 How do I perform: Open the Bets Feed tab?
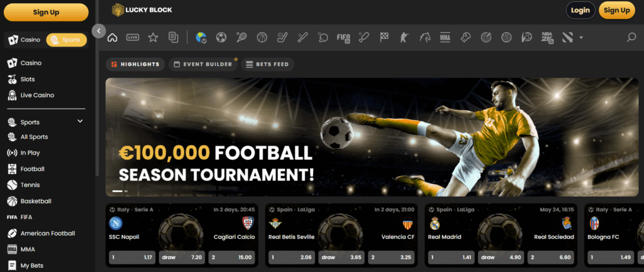tap(267, 65)
